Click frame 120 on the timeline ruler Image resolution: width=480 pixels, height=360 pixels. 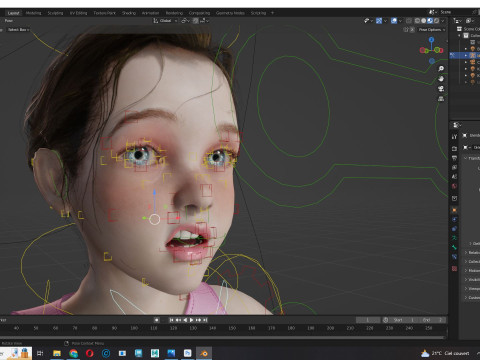click(x=173, y=328)
